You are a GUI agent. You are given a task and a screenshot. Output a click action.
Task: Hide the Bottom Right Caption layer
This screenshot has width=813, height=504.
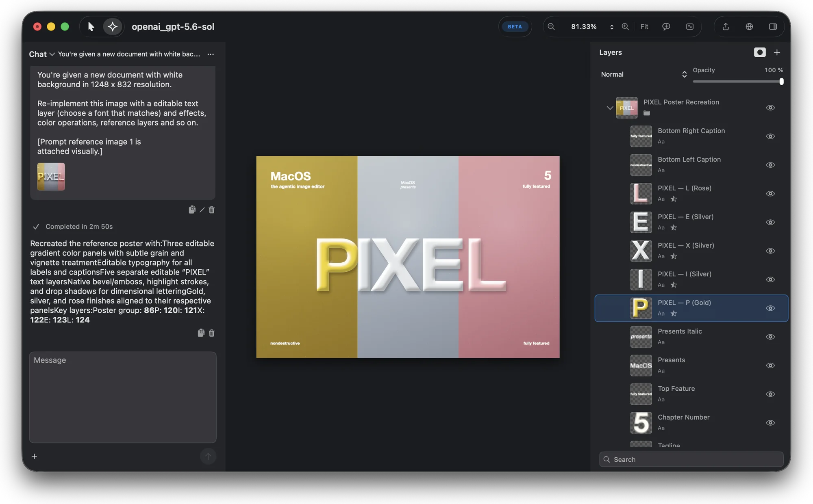click(770, 136)
